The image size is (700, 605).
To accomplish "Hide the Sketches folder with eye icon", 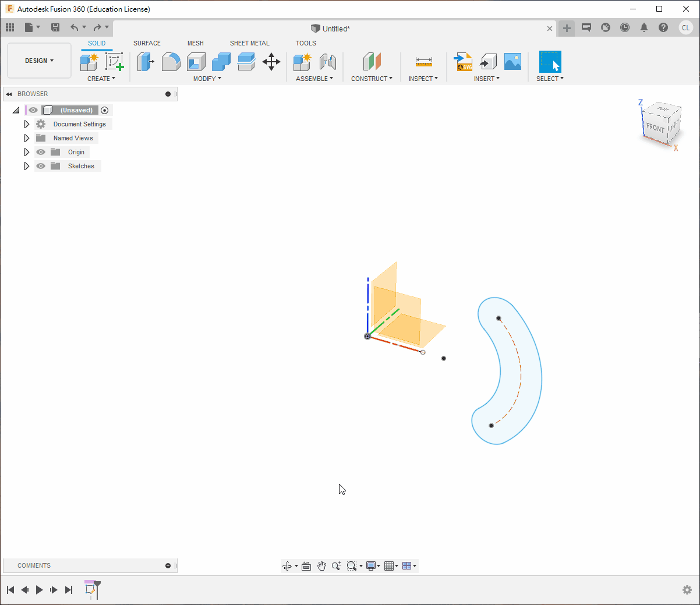I will 41,166.
